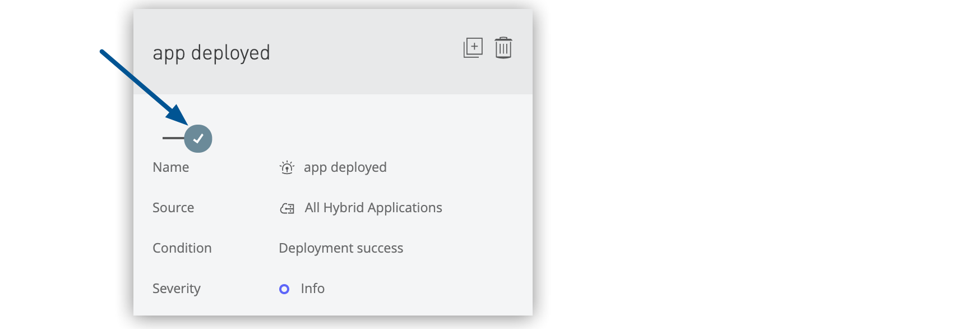Viewport: 980px width, 329px height.
Task: Click the alarm icon beside the name value
Action: (x=287, y=167)
